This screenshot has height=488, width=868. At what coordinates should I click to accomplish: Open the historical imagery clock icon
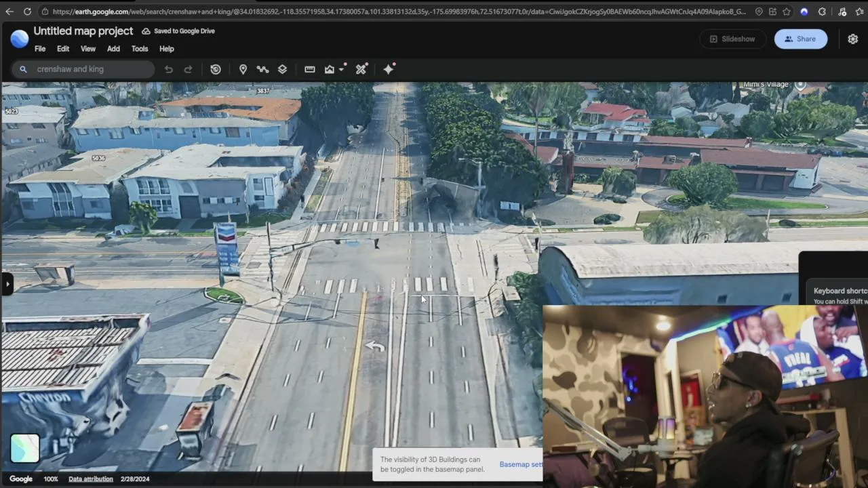[216, 69]
